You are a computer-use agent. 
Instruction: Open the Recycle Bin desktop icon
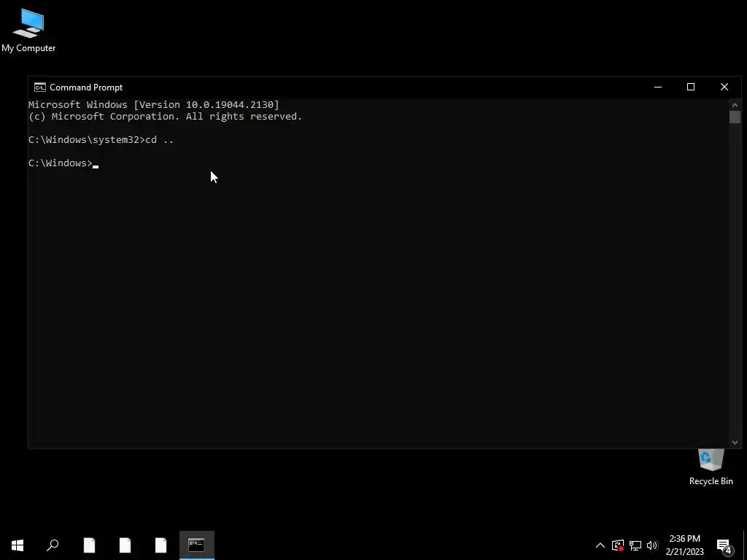(711, 467)
